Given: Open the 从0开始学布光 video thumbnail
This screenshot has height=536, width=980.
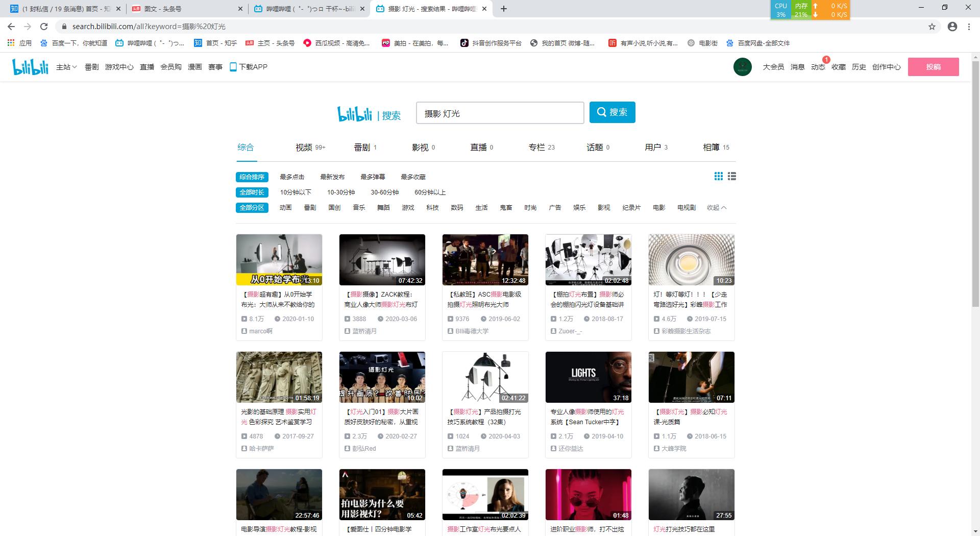Looking at the screenshot, I should [x=279, y=259].
